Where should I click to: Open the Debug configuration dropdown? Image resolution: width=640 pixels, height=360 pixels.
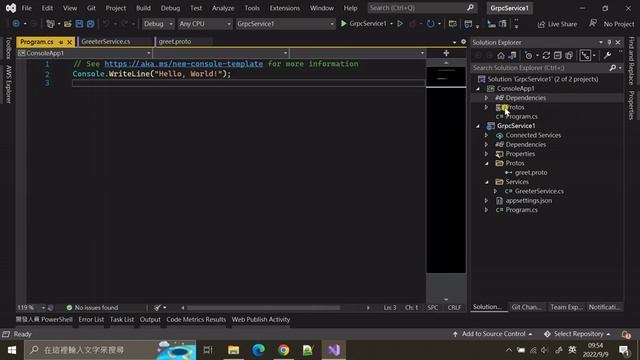point(158,24)
